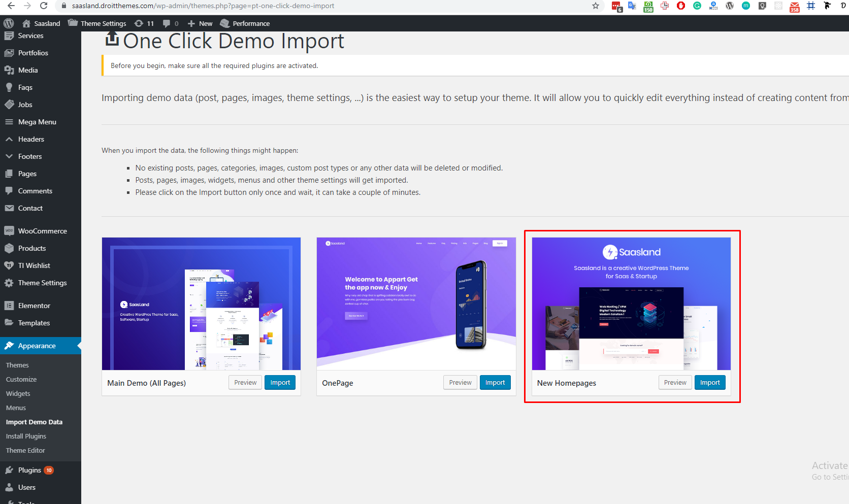Click the Pages sidebar icon
Viewport: 849px width, 504px height.
pos(9,174)
